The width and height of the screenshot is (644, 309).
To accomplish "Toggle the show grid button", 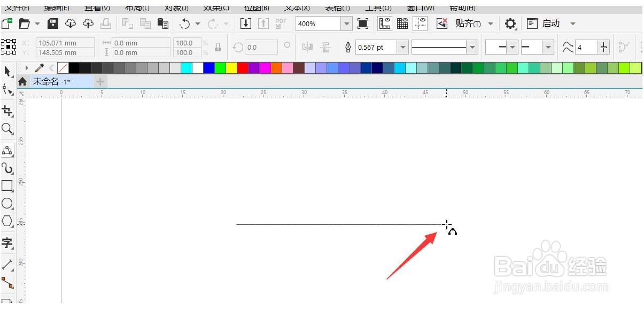I will tap(402, 24).
